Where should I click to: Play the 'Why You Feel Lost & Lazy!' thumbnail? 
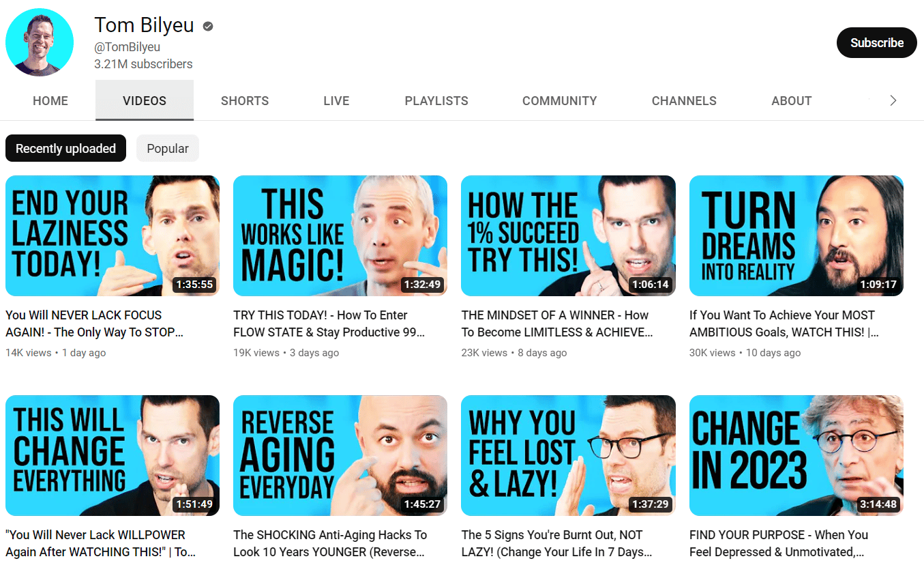pyautogui.click(x=568, y=455)
